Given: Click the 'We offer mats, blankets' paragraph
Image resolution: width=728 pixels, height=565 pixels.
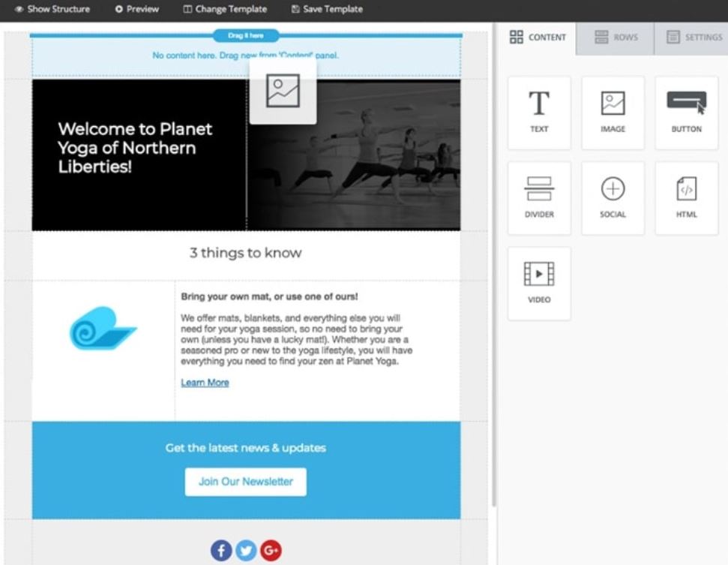Looking at the screenshot, I should (x=296, y=340).
